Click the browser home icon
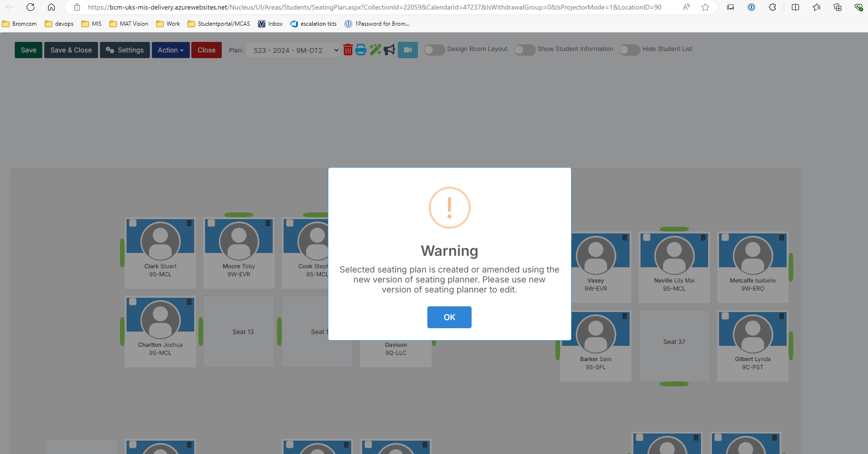Screen dimensions: 868x454 click(51, 7)
